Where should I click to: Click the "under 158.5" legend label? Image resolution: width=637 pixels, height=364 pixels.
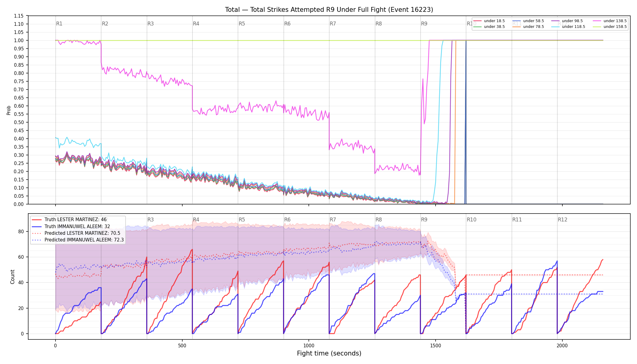click(x=615, y=27)
